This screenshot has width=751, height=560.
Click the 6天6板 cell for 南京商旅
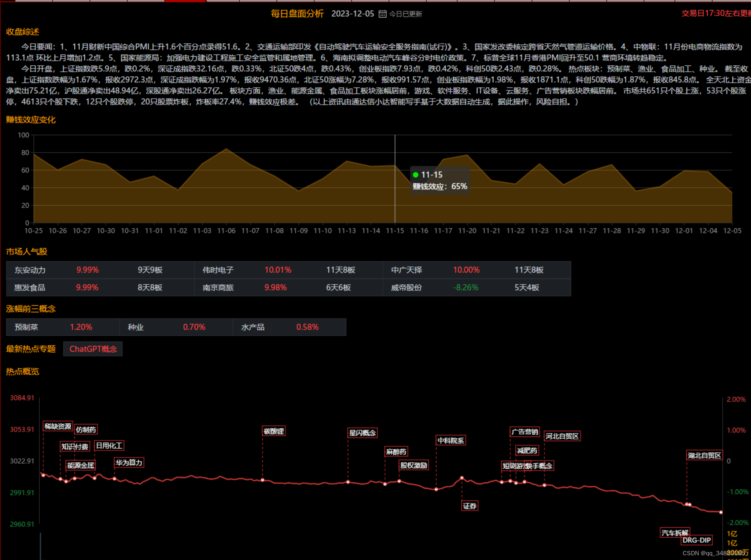[338, 288]
